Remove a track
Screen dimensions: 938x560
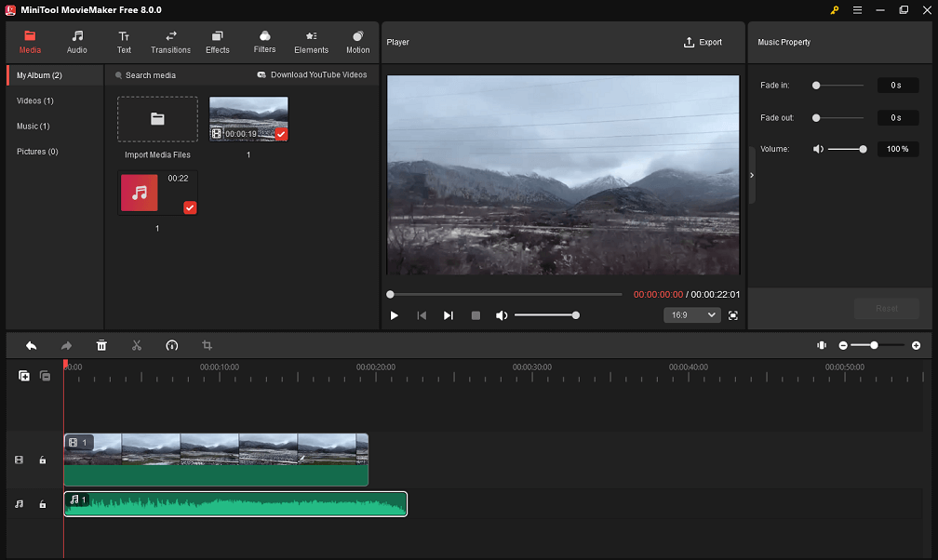click(45, 376)
